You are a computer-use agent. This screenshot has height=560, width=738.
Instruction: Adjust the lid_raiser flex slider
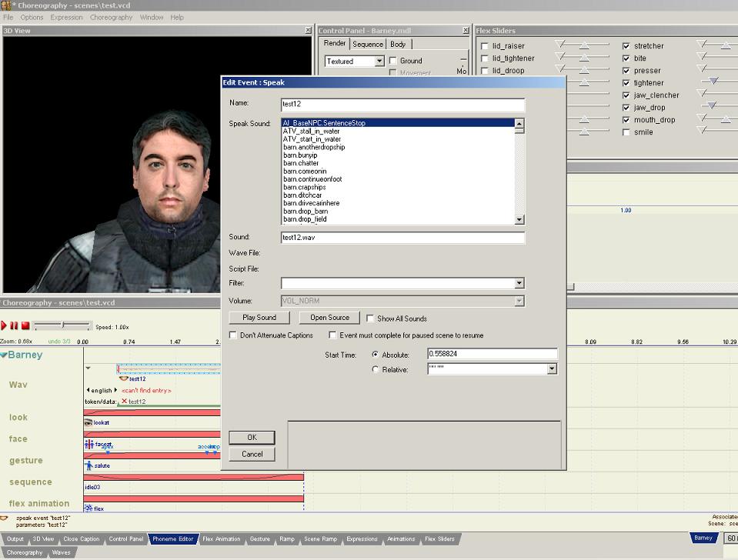point(583,45)
